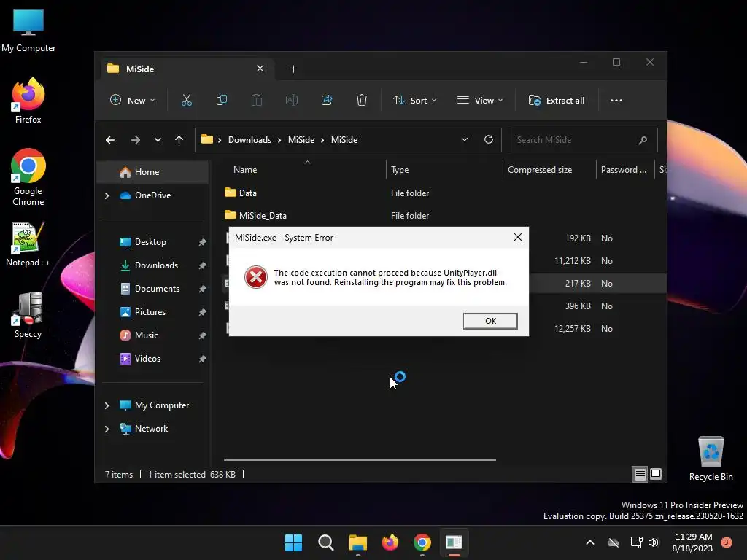Switch to details view layout icon
This screenshot has height=560, width=747.
(640, 474)
